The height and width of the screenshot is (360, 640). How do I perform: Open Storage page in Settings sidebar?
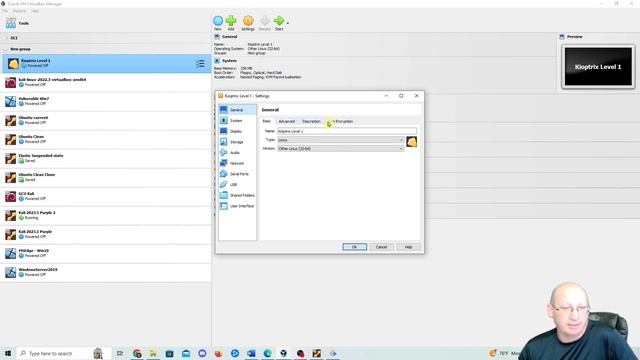237,142
